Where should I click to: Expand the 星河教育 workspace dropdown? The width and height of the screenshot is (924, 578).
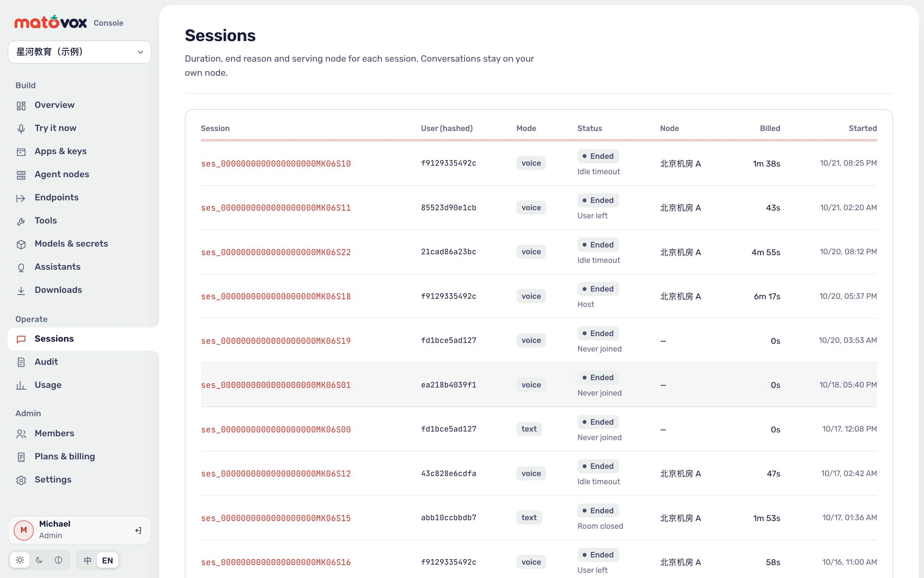tap(80, 52)
